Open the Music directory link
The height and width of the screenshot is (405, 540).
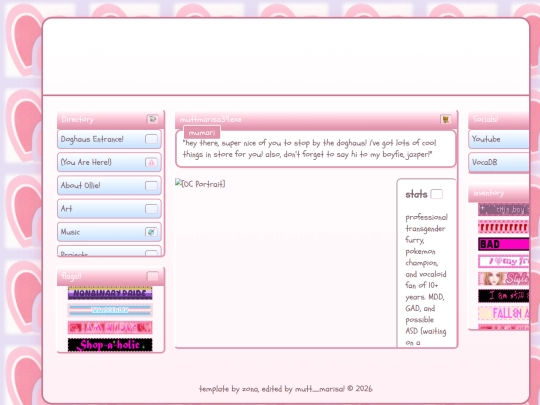coord(109,232)
